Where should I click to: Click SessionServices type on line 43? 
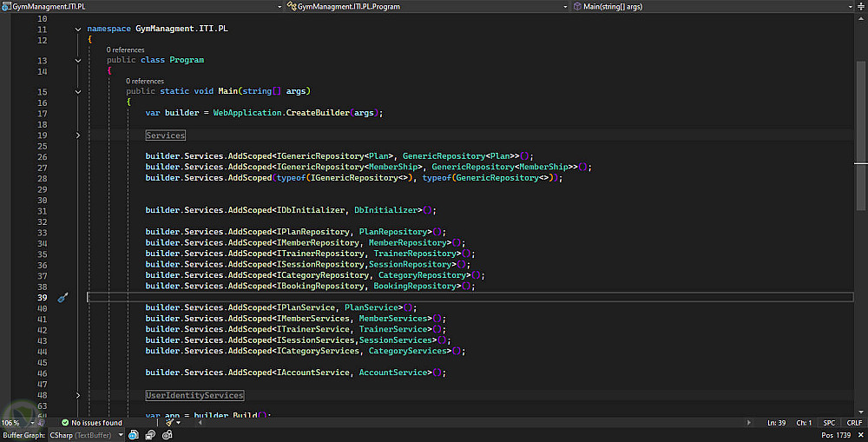pyautogui.click(x=395, y=340)
